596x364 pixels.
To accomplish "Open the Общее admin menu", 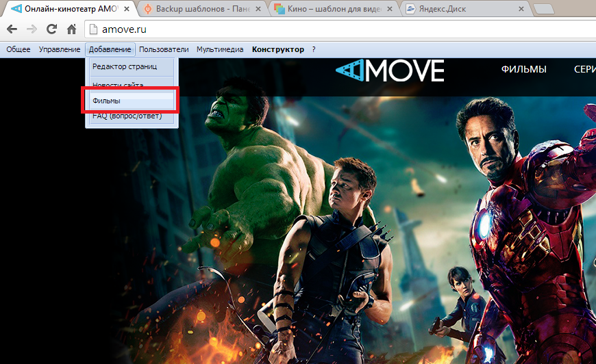I will [18, 49].
